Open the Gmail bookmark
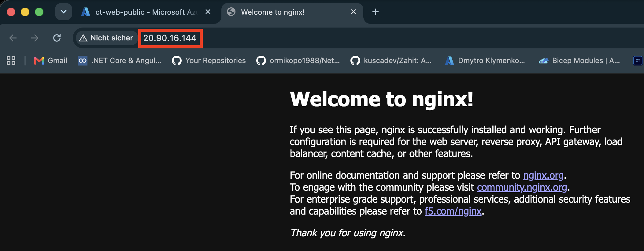The width and height of the screenshot is (644, 251). pos(51,61)
